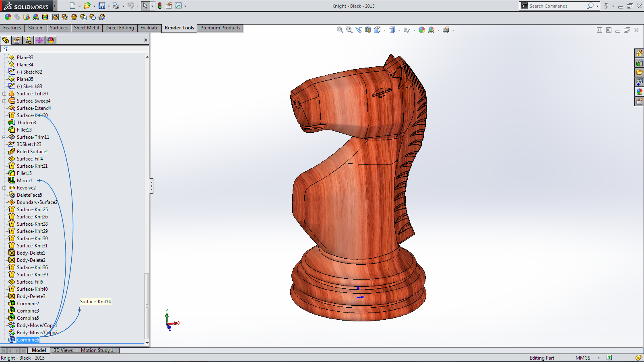Switch to the Surfaces tab

point(58,28)
